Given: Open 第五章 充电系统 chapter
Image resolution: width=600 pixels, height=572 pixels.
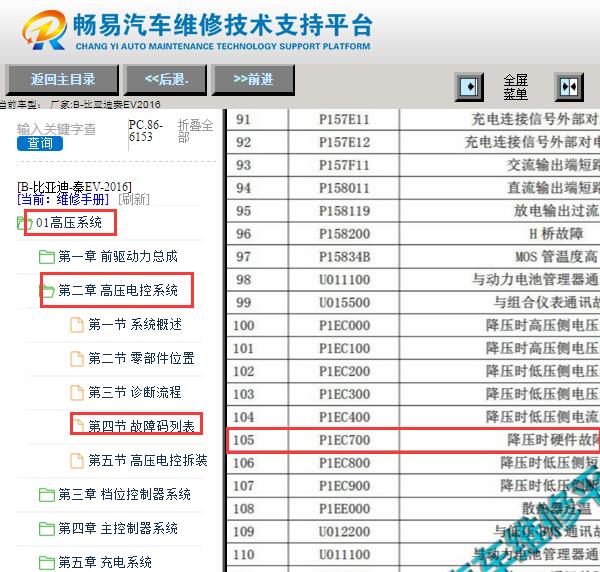Looking at the screenshot, I should click(105, 562).
